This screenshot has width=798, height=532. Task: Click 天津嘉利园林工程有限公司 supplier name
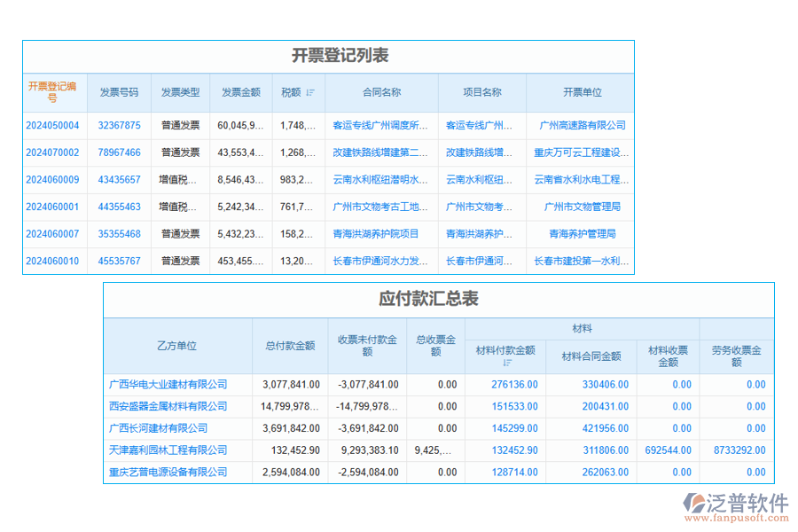pos(168,450)
